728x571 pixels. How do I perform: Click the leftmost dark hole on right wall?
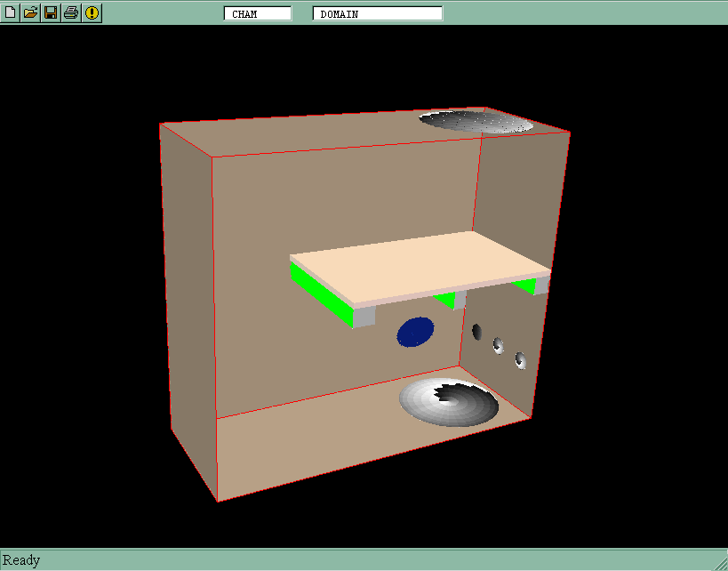[x=477, y=332]
